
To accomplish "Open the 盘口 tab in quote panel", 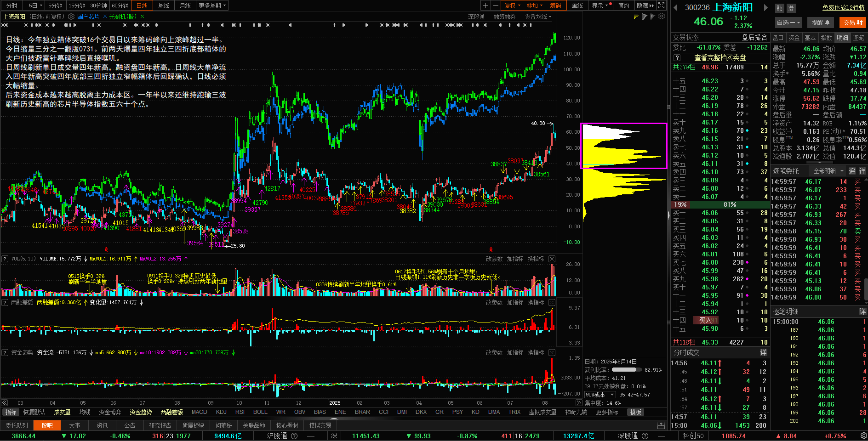I will pyautogui.click(x=778, y=38).
